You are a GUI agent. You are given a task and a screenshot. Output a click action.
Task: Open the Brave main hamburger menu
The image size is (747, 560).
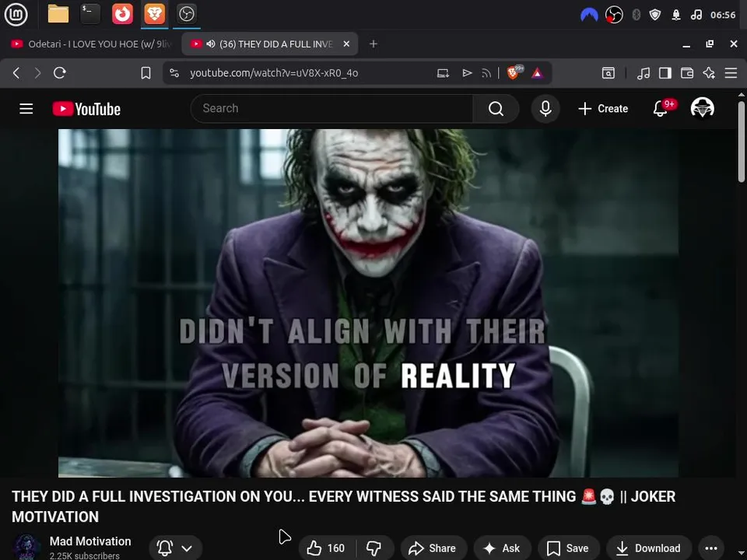point(731,73)
